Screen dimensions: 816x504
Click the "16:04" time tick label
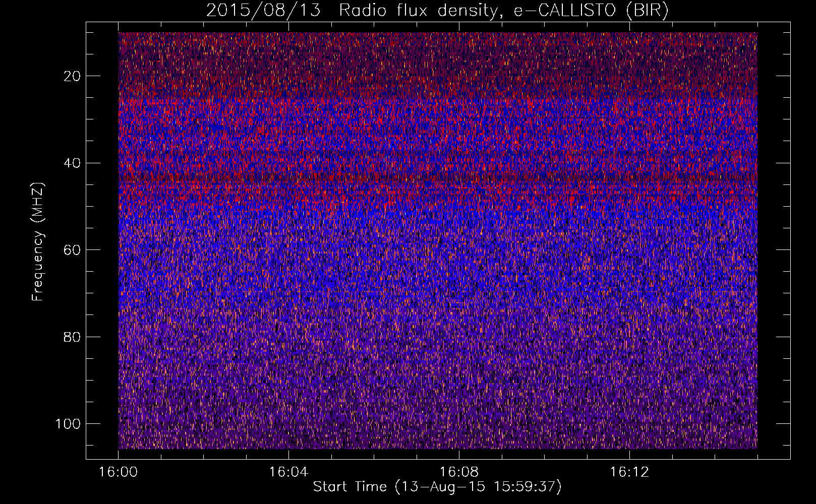(288, 472)
